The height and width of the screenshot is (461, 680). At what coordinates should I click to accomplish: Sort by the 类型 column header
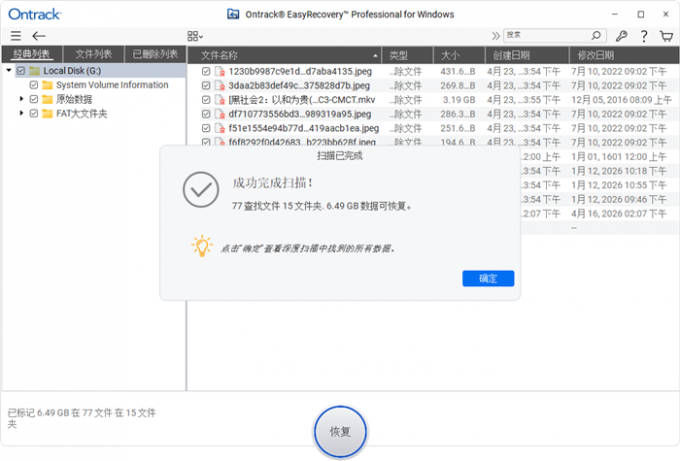click(407, 55)
